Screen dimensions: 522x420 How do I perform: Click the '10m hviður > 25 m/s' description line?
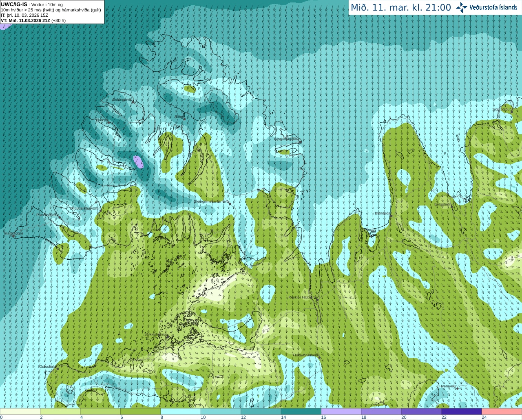[x=51, y=10]
